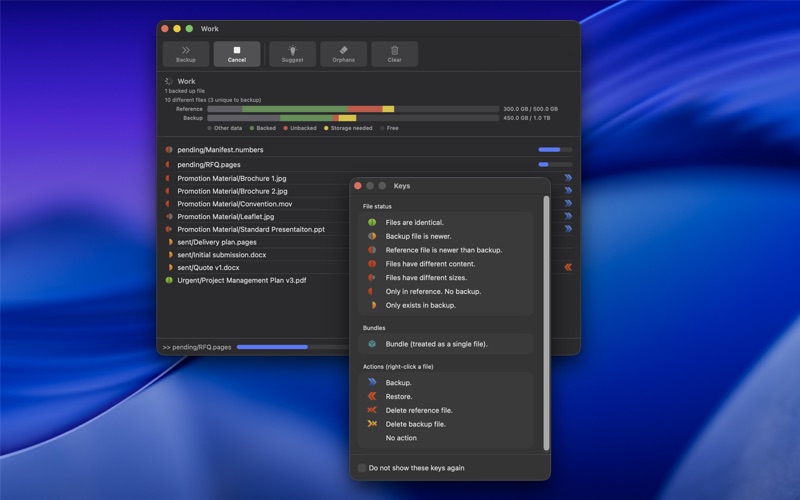800x500 pixels.
Task: Select Promotion Material/Leaflet.jpg row
Action: [x=255, y=216]
